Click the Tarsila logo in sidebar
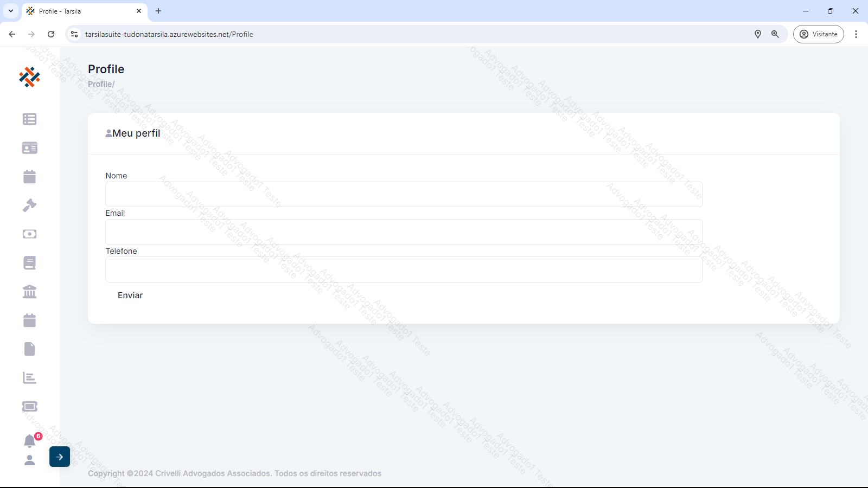Screen dimensions: 868x488 tap(29, 77)
